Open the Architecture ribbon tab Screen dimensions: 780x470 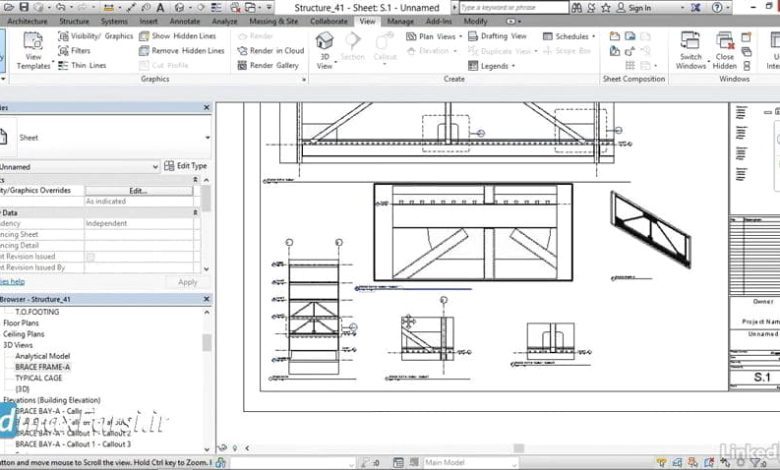pos(27,21)
